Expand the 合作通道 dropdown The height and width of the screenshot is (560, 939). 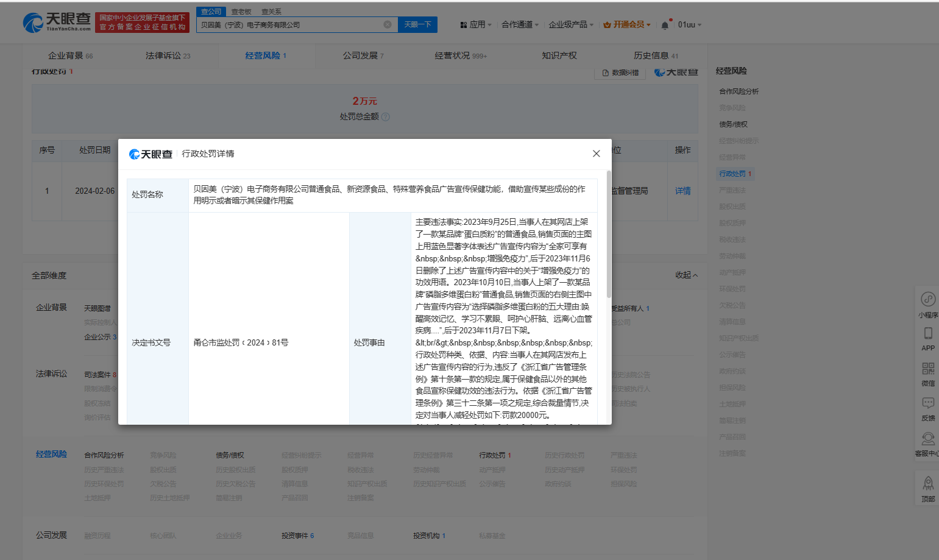[x=520, y=25]
